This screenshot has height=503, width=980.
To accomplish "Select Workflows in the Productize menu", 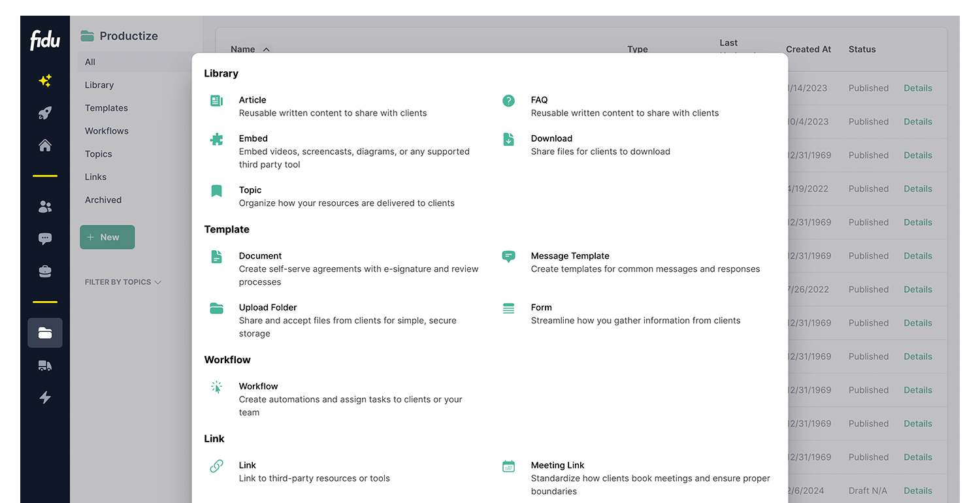I will pyautogui.click(x=106, y=131).
